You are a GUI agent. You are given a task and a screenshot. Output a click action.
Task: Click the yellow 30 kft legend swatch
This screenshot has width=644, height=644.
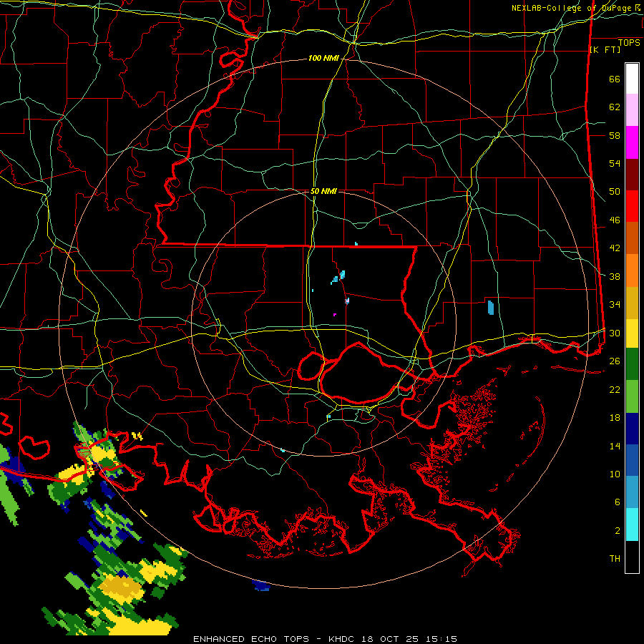632,333
